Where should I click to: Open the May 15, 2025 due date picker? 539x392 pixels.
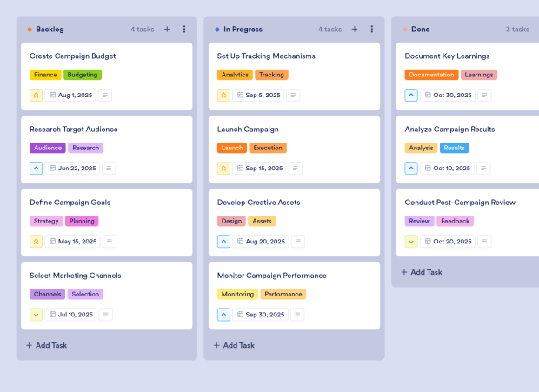(x=72, y=242)
